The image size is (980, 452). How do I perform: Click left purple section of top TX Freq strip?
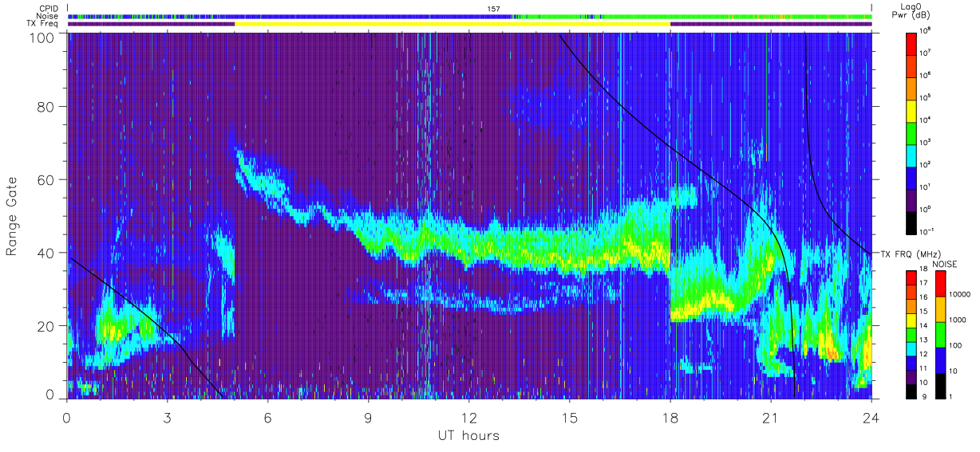[x=151, y=24]
